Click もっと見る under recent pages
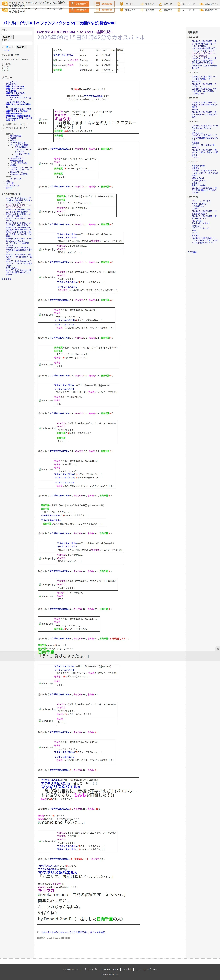Viewport: 220px width, 980px height. point(7,279)
